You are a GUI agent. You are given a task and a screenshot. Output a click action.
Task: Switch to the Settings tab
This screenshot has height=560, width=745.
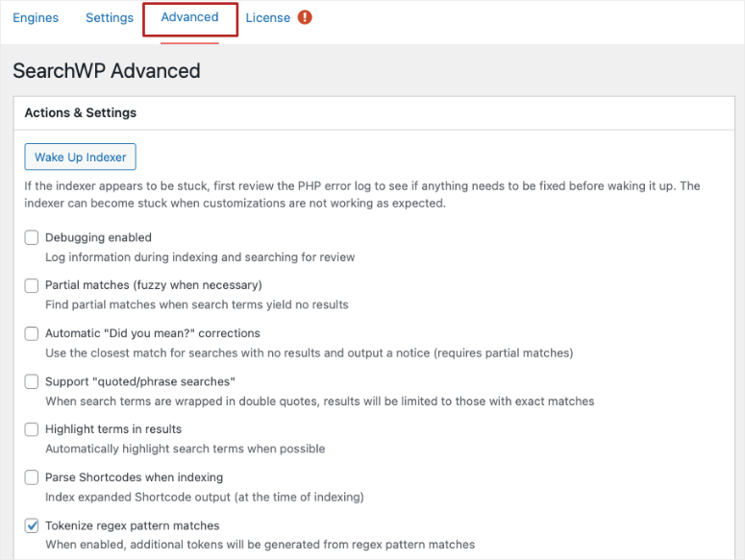point(110,17)
